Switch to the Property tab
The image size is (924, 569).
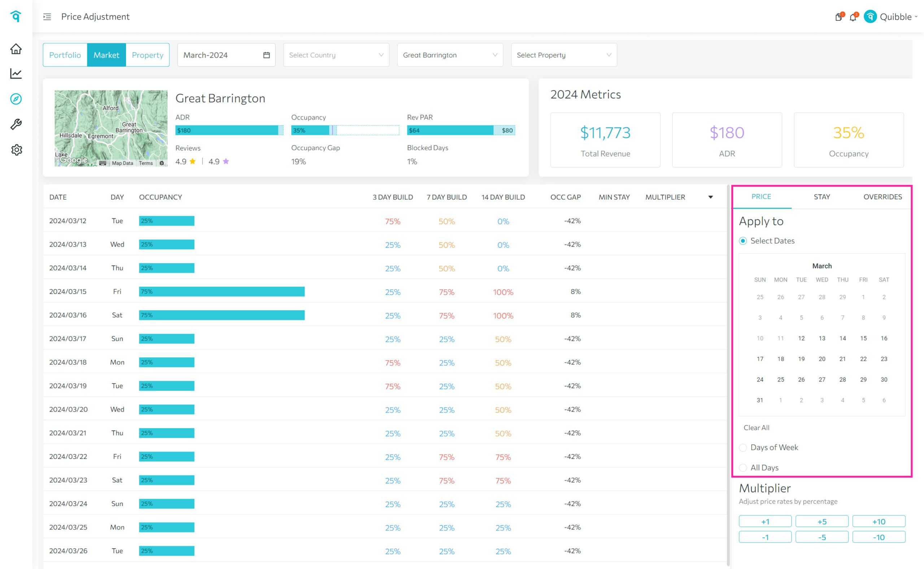coord(148,55)
